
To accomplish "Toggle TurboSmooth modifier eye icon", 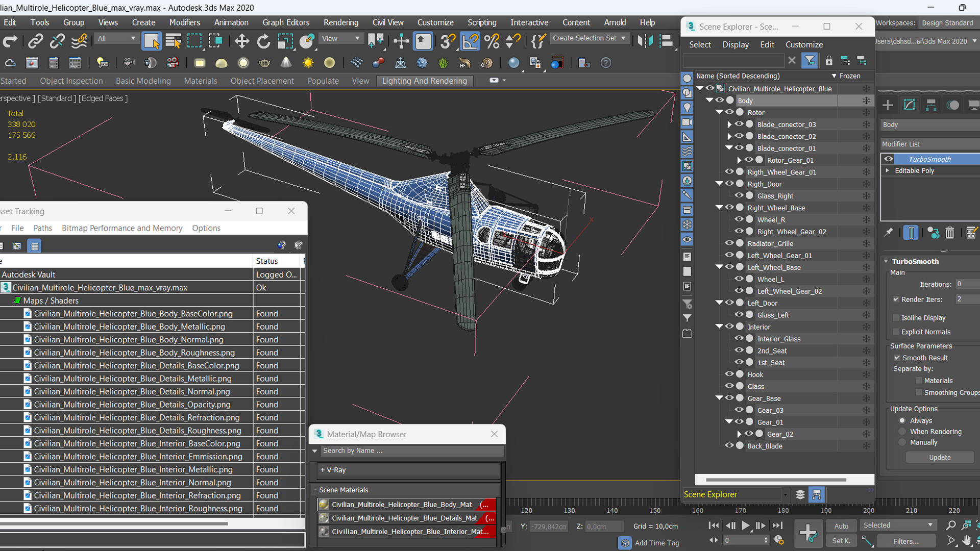I will coord(889,159).
